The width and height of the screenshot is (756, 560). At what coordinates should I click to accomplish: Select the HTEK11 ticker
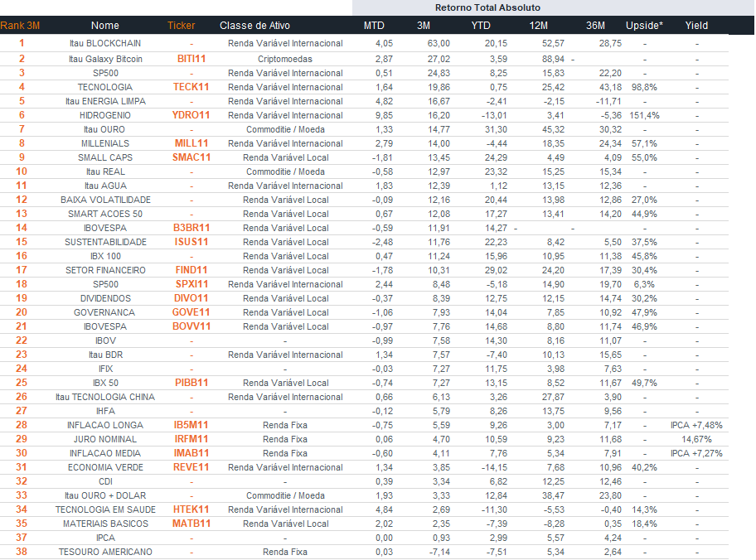coord(191,509)
